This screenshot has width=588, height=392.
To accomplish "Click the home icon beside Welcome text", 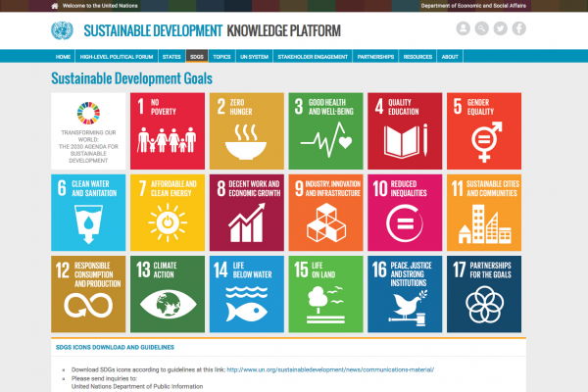I will tap(54, 6).
